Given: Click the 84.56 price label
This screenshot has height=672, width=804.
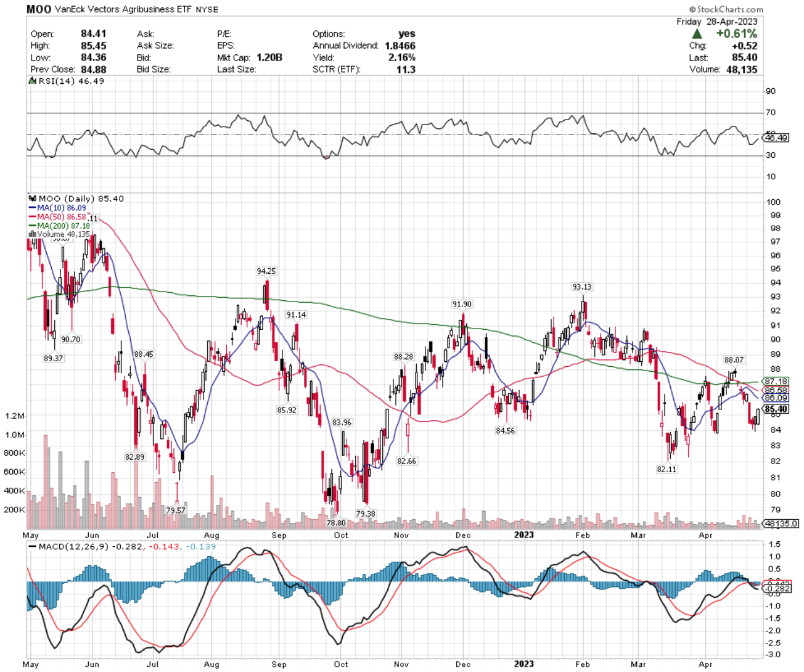Looking at the screenshot, I should click(x=506, y=430).
